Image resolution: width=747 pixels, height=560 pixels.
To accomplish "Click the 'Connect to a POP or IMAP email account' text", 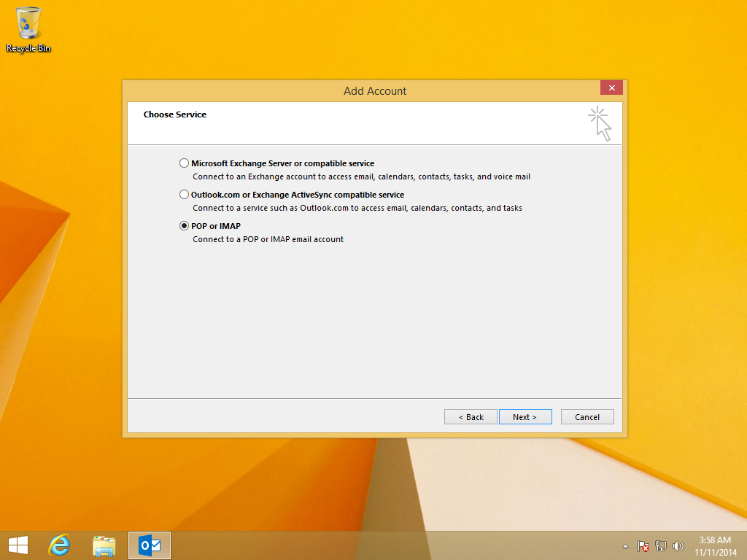I will click(x=268, y=239).
